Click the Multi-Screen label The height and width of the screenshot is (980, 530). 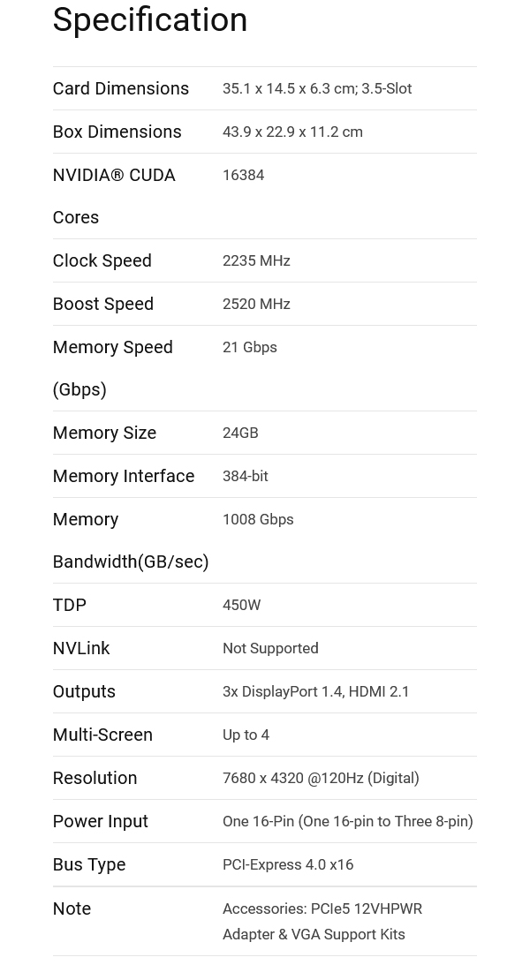(x=102, y=735)
